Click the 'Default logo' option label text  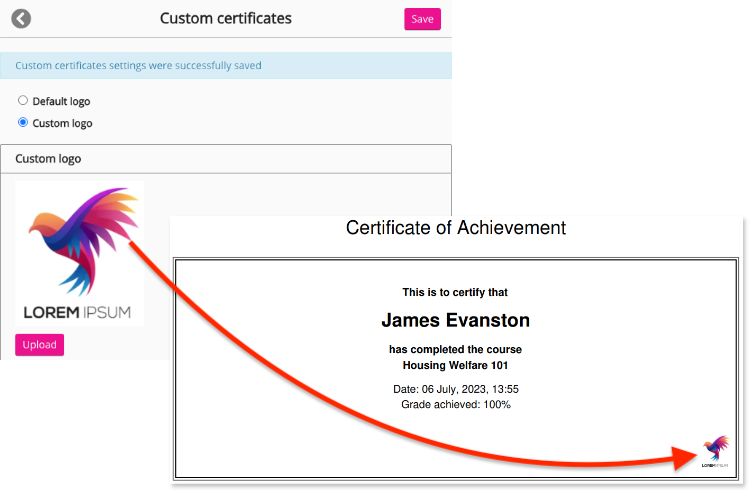(x=61, y=101)
